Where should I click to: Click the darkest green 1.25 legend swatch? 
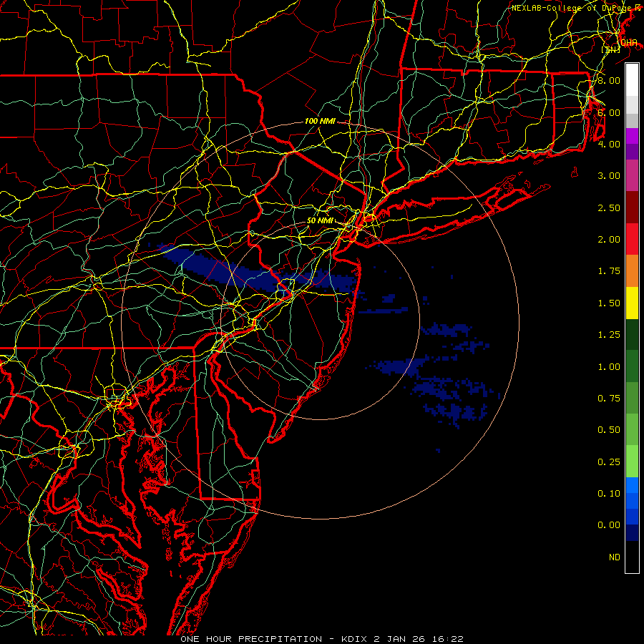click(632, 335)
